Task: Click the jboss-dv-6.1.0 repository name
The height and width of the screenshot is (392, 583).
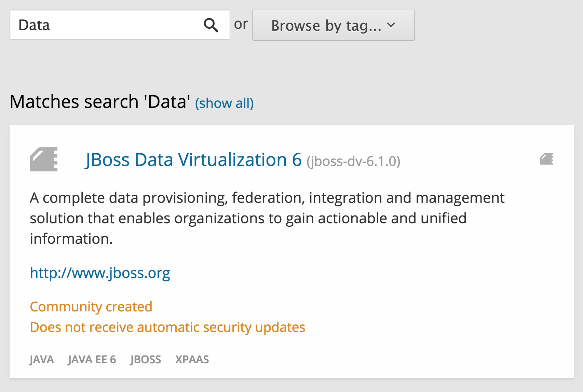Action: (x=354, y=162)
